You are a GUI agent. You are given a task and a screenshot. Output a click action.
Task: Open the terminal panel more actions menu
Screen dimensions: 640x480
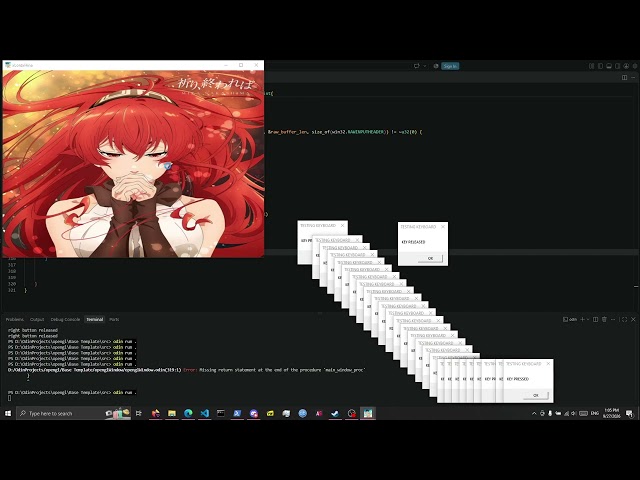click(613, 320)
